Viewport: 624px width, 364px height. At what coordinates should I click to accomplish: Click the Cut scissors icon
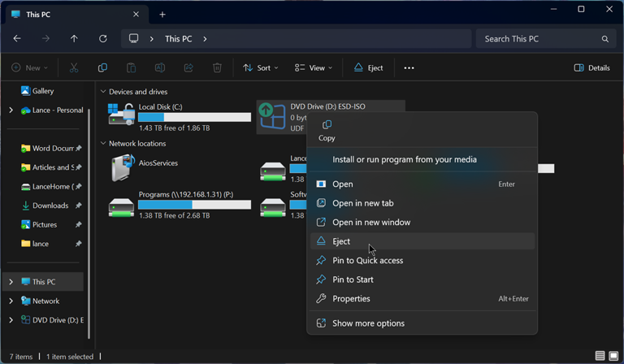click(x=74, y=67)
